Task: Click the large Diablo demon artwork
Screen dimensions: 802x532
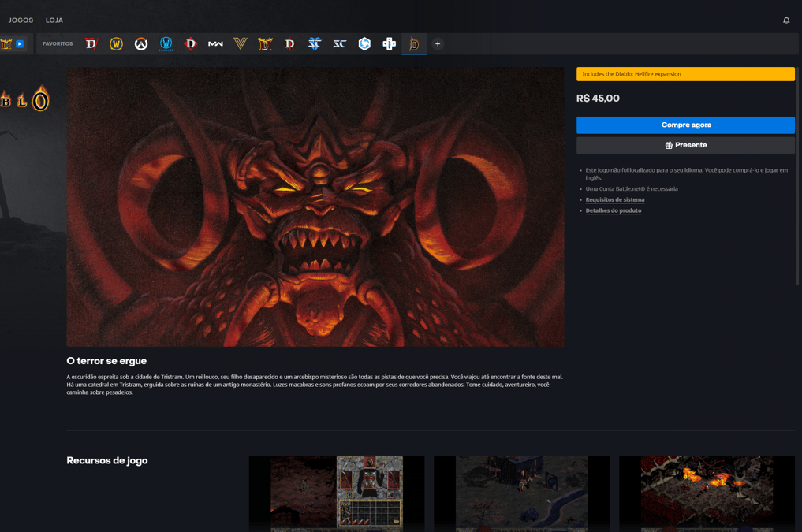Action: click(x=315, y=207)
